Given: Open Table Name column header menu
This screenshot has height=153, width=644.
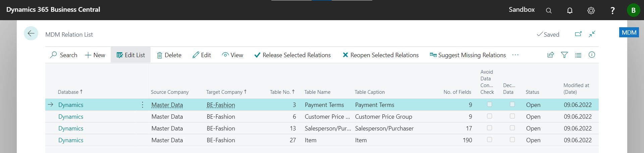Looking at the screenshot, I should point(317,92).
